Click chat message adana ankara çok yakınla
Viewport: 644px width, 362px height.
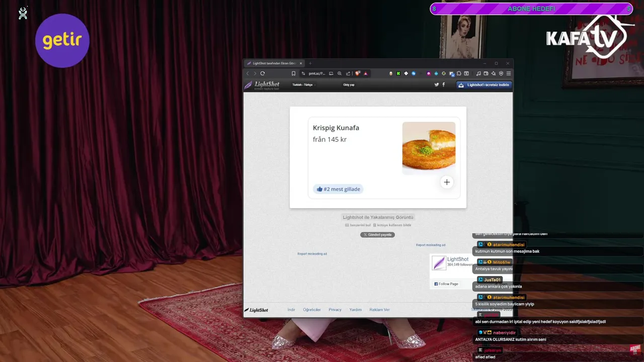coord(499,287)
